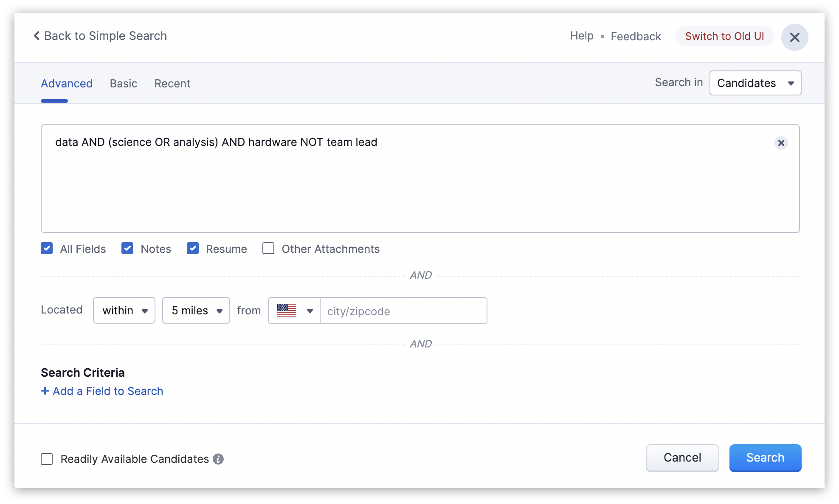Expand the within location dropdown
Screen dimensions: 839x504
tap(124, 311)
